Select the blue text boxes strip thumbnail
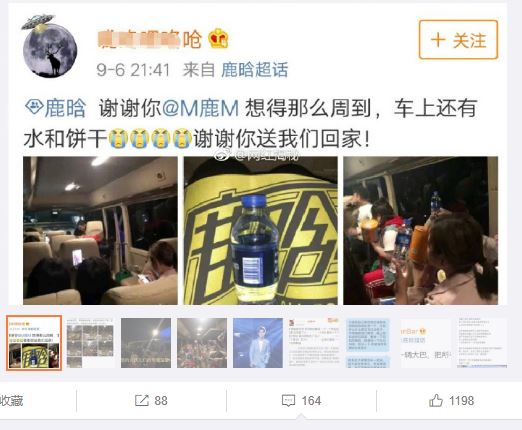Viewport: 522px width, 430px height. pos(368,343)
